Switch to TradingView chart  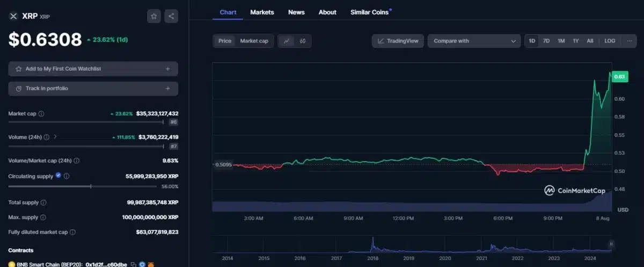pos(398,41)
